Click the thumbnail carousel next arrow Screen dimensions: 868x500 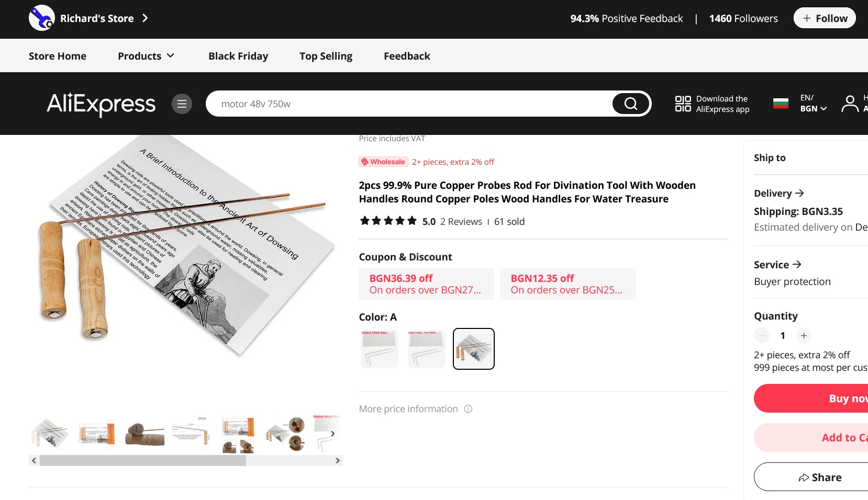click(x=332, y=434)
